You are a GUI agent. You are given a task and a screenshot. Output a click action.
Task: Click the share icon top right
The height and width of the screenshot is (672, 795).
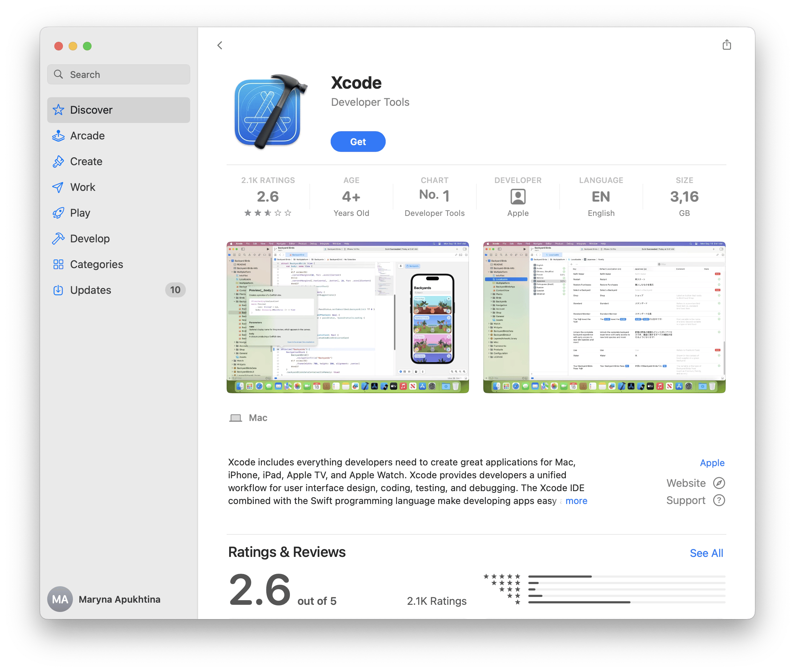pyautogui.click(x=727, y=45)
